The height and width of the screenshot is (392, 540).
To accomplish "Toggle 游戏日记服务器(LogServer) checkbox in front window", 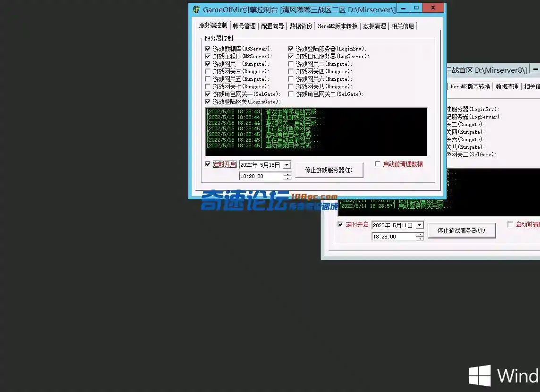I will (291, 56).
